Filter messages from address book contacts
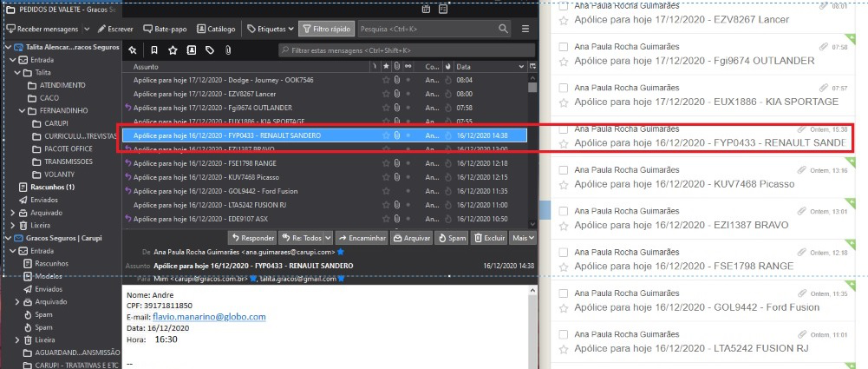This screenshot has width=868, height=369. click(x=191, y=49)
